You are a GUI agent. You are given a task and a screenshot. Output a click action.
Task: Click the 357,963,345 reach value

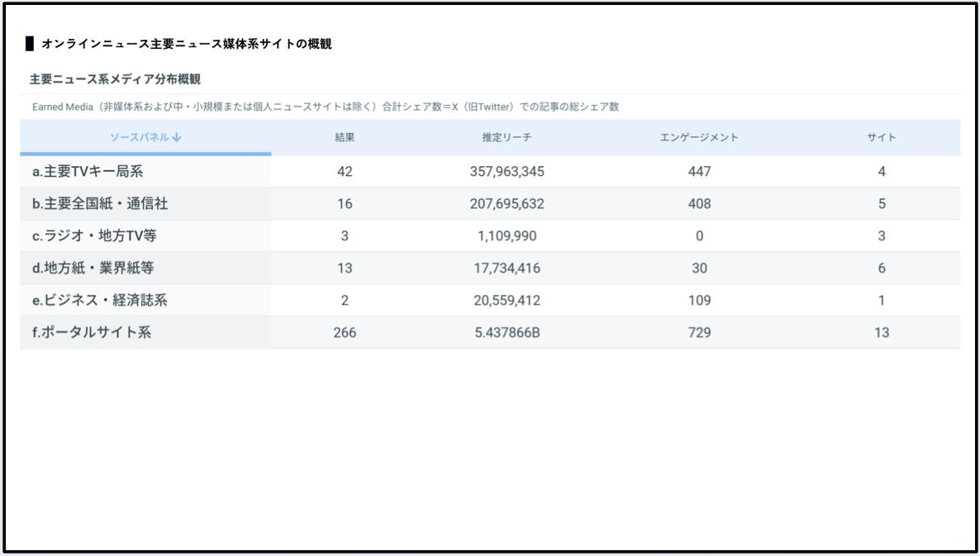pyautogui.click(x=507, y=172)
